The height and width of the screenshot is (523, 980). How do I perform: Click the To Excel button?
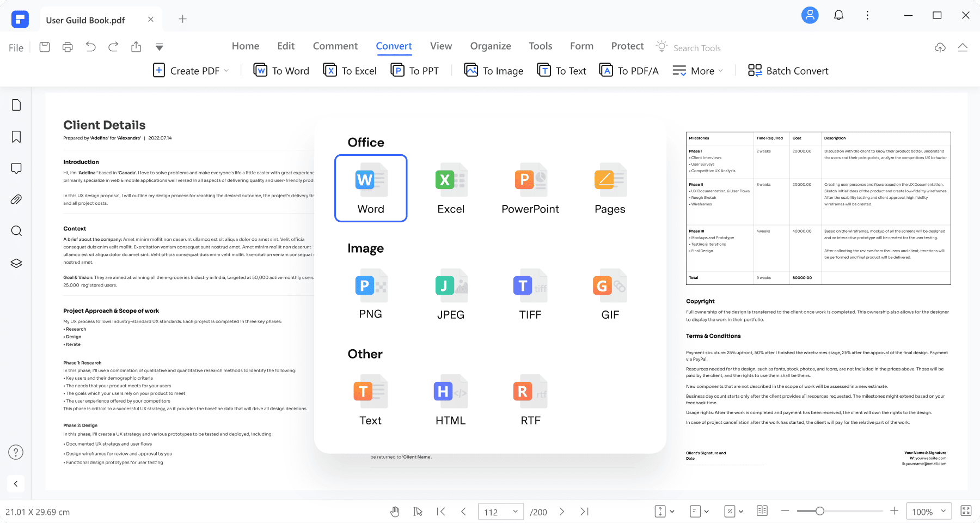tap(350, 70)
